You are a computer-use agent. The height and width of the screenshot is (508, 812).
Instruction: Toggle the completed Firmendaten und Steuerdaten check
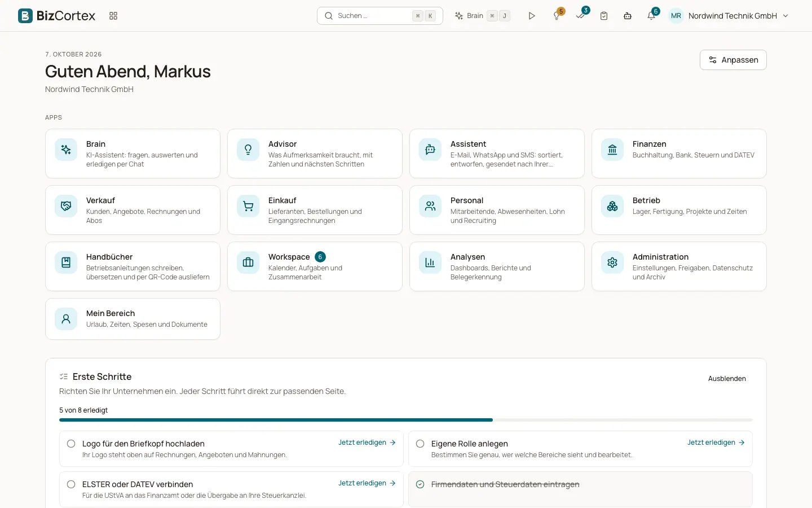[420, 484]
